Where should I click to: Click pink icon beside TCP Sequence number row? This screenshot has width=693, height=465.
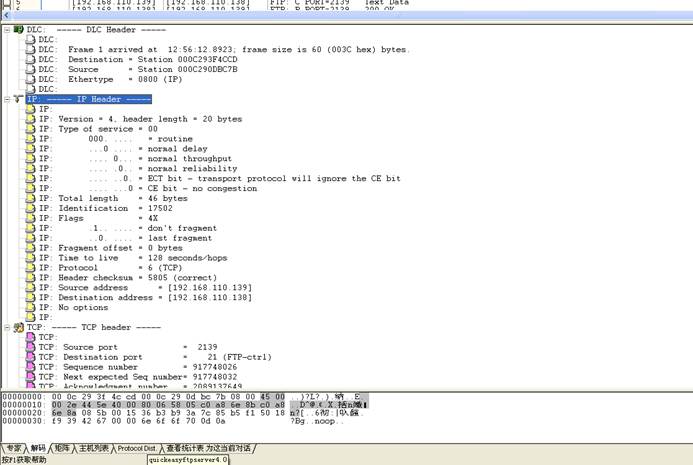(x=30, y=367)
